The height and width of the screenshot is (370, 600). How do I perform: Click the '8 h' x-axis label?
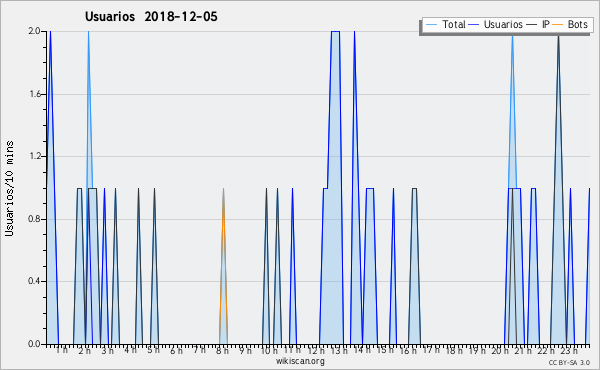click(222, 351)
